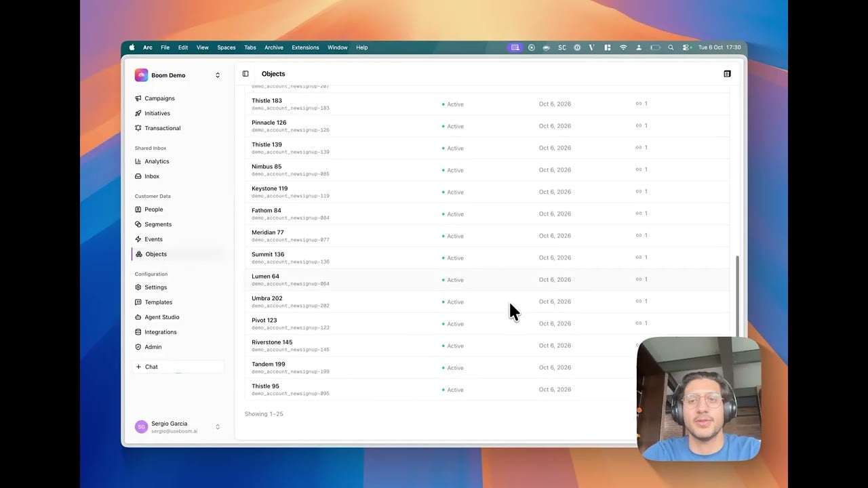Click the Oct 6, 2026 date in the Umbra 202 row
This screenshot has height=488, width=868.
[555, 302]
